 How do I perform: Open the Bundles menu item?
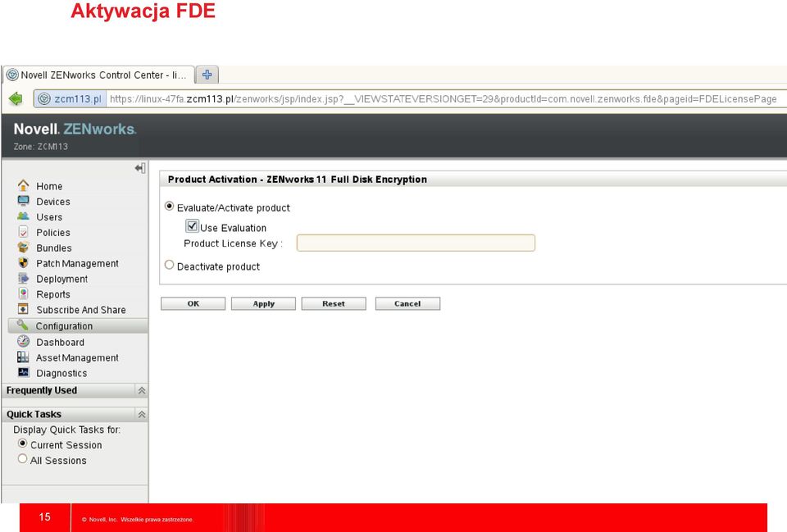tap(54, 248)
